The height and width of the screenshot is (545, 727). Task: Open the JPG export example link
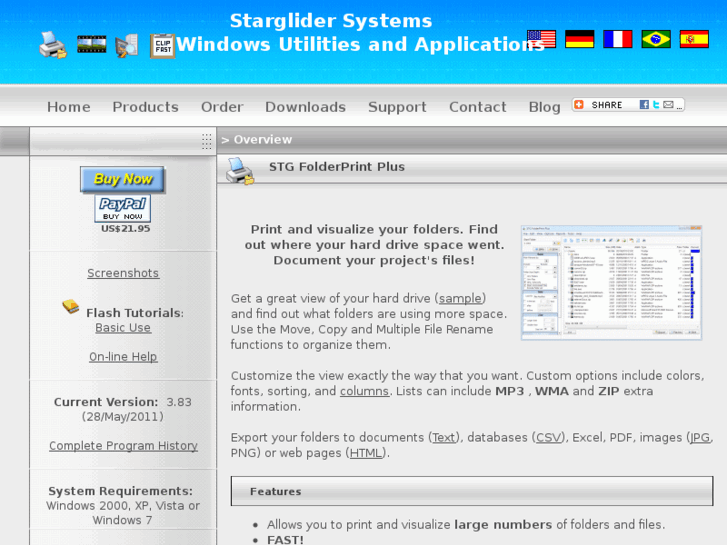click(700, 437)
